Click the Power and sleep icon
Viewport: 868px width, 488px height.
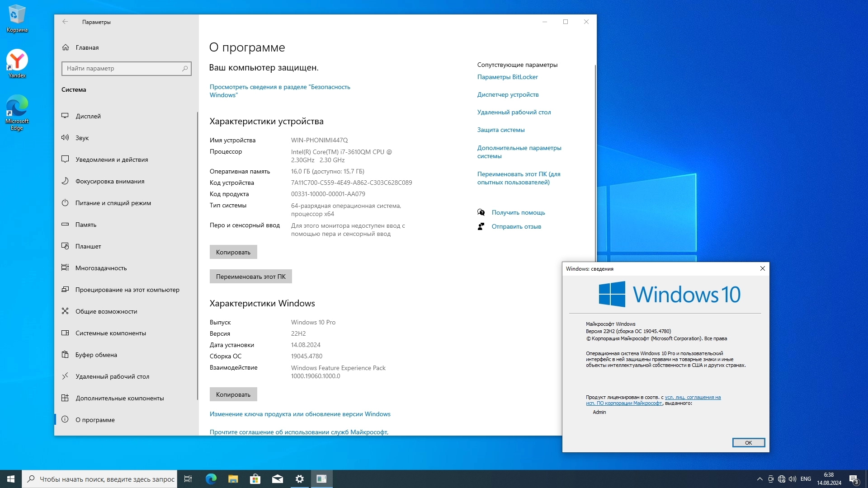click(65, 202)
